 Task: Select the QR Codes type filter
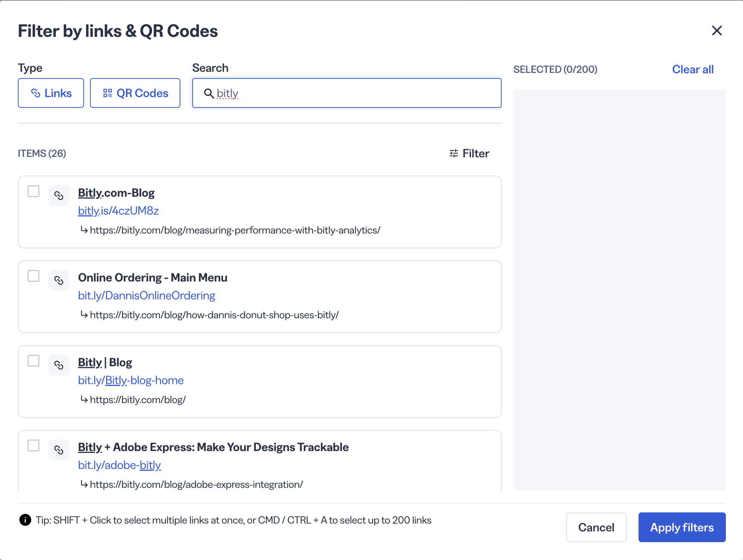[135, 93]
